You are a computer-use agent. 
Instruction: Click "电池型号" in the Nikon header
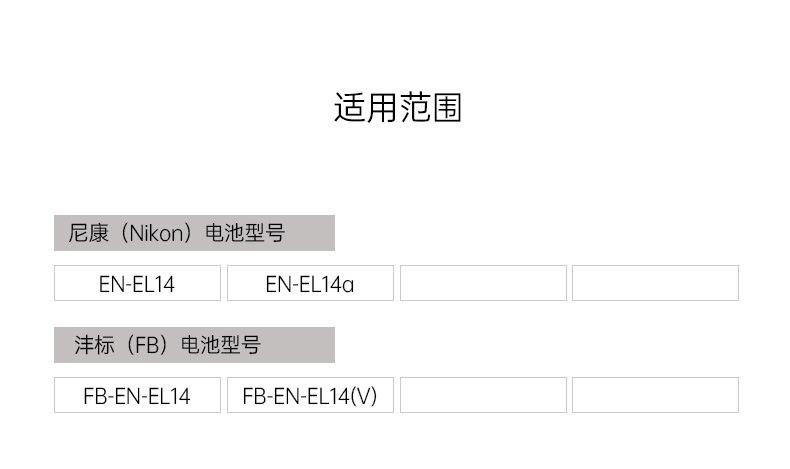coord(245,233)
